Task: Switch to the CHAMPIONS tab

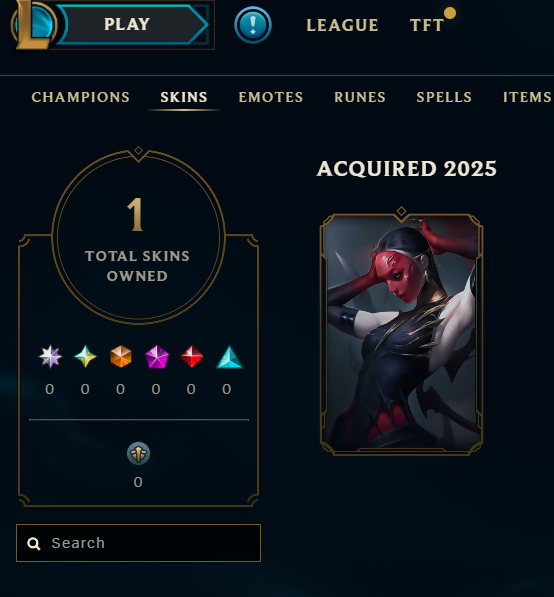Action: tap(80, 97)
